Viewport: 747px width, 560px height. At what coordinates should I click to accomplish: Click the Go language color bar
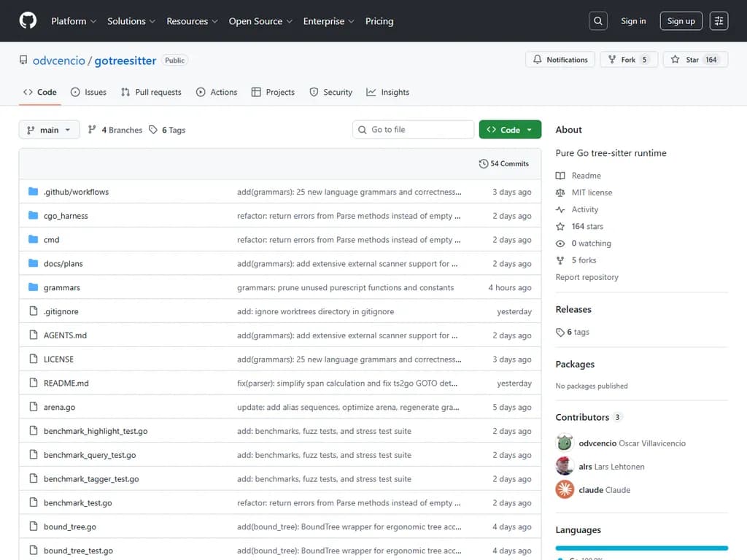(x=641, y=548)
